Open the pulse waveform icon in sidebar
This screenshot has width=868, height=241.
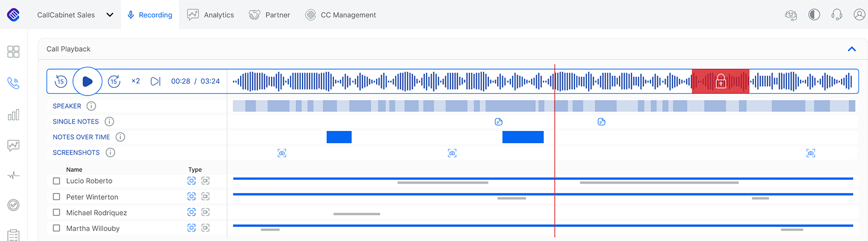tap(13, 175)
